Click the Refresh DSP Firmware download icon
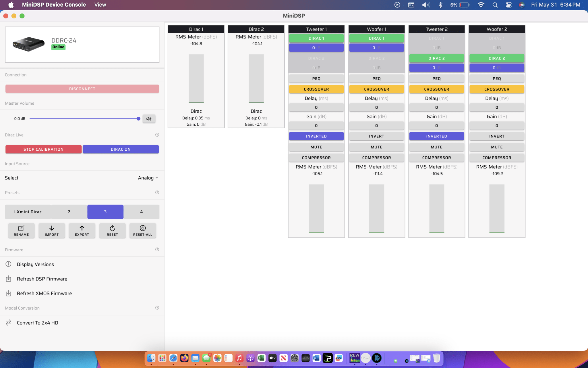The image size is (588, 368). [9, 279]
